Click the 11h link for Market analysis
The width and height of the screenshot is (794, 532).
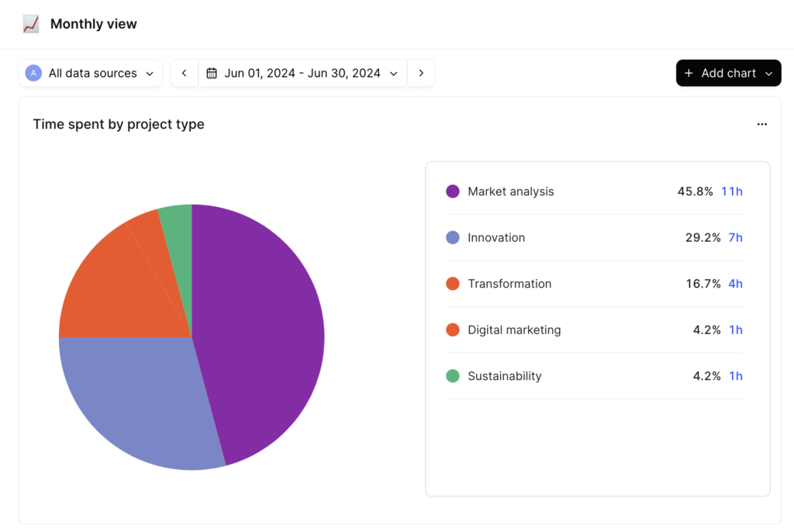pos(732,191)
